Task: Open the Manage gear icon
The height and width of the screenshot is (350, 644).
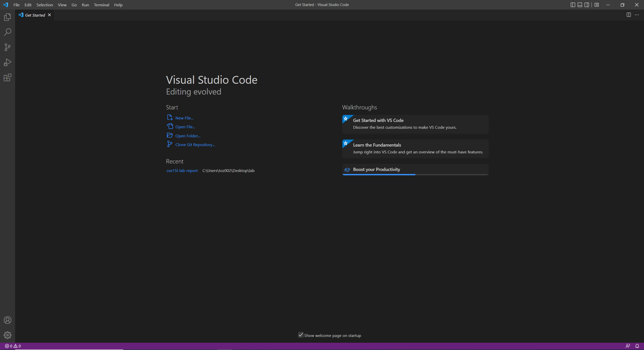Action: coord(8,335)
